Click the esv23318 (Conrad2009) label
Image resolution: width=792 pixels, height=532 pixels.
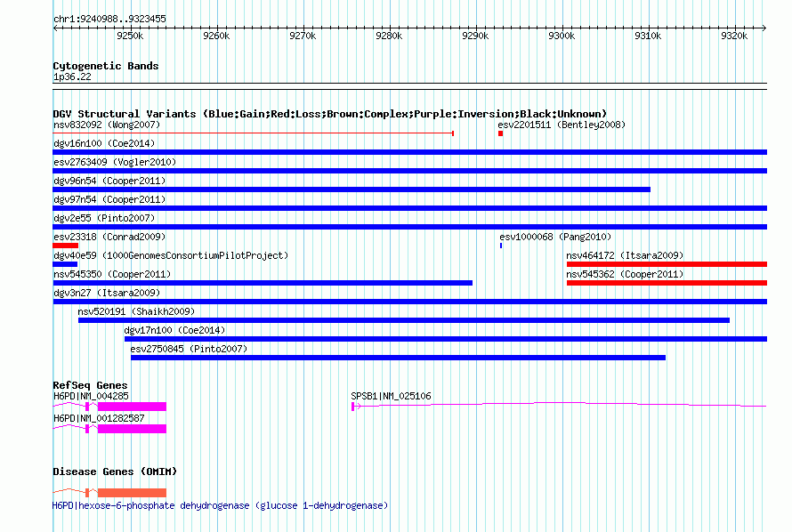point(109,237)
